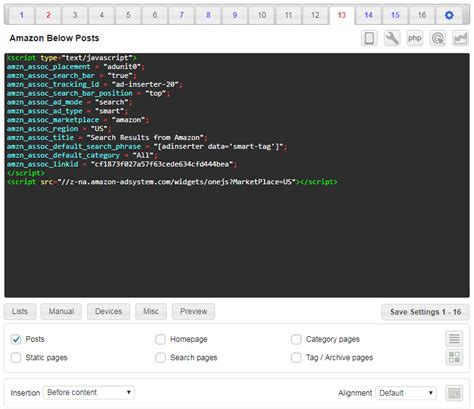The image size is (474, 409).
Task: Click the amzn_assoc_ad_mode code line
Action: tap(69, 102)
